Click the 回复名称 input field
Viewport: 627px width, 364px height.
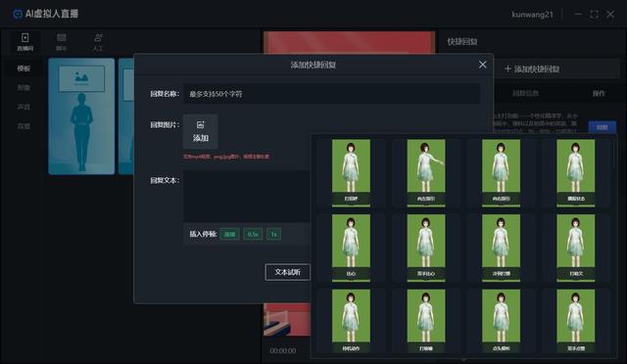pyautogui.click(x=331, y=94)
